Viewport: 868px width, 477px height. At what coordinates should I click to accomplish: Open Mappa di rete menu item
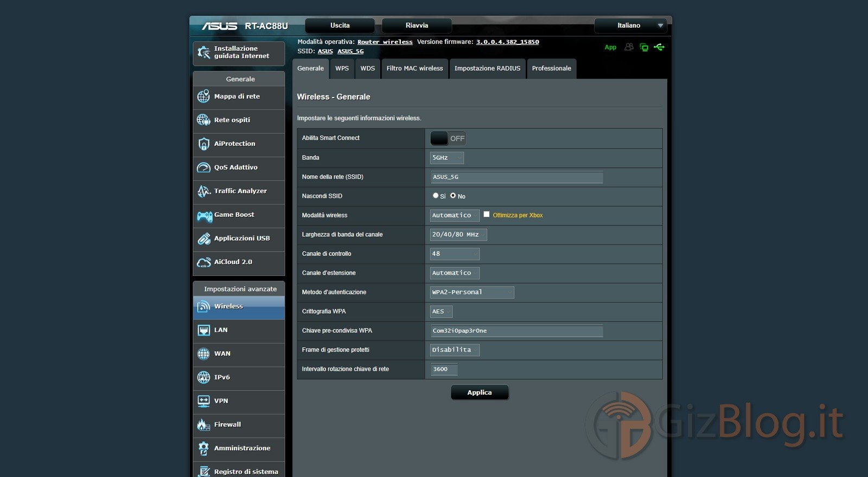point(239,96)
